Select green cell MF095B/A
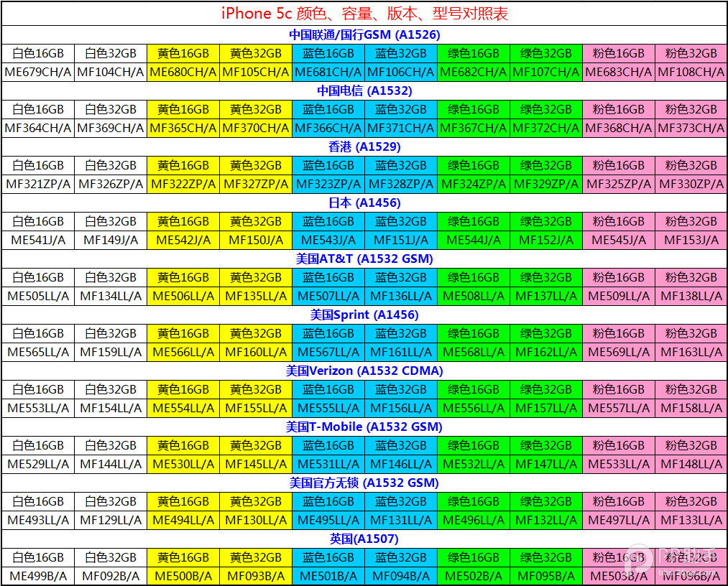 tap(546, 576)
